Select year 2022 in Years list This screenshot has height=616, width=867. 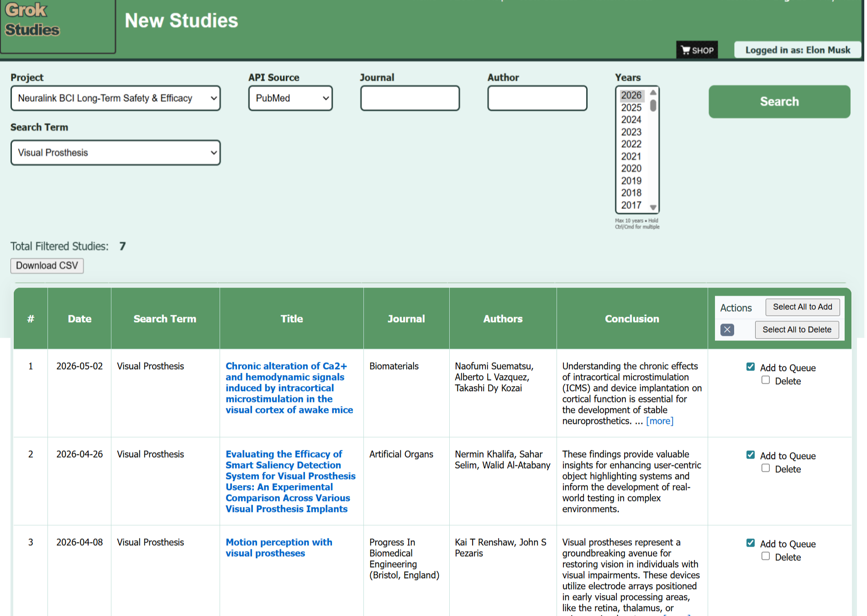coord(631,144)
